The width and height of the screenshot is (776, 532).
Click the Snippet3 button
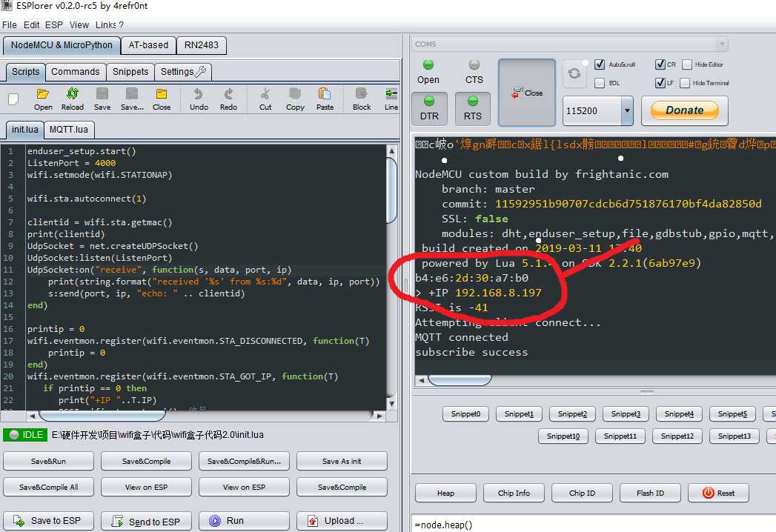pos(626,413)
